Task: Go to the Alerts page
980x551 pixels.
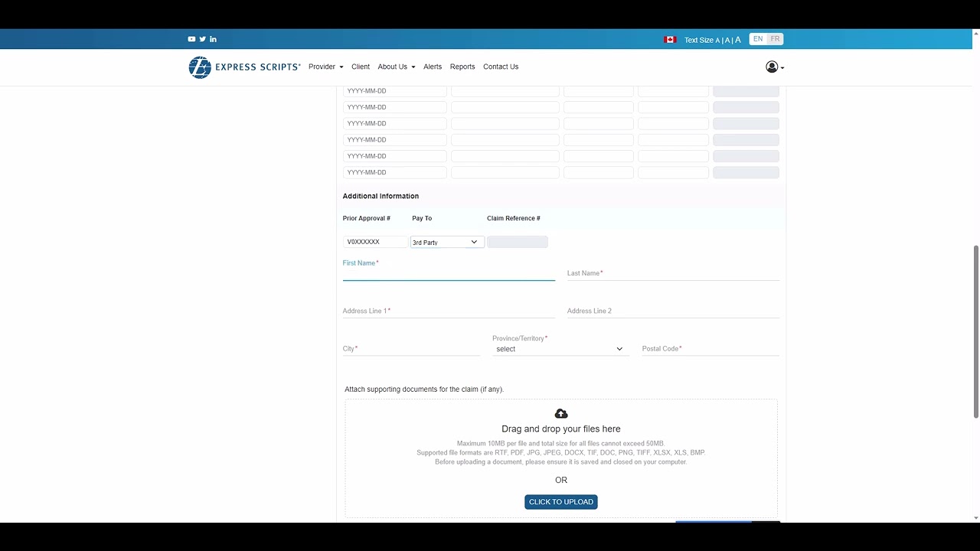Action: (433, 67)
